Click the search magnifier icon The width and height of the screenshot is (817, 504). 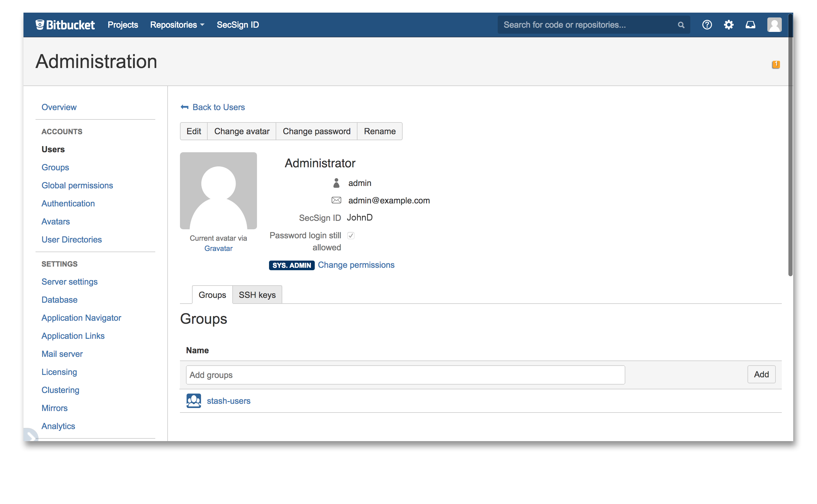pyautogui.click(x=681, y=25)
